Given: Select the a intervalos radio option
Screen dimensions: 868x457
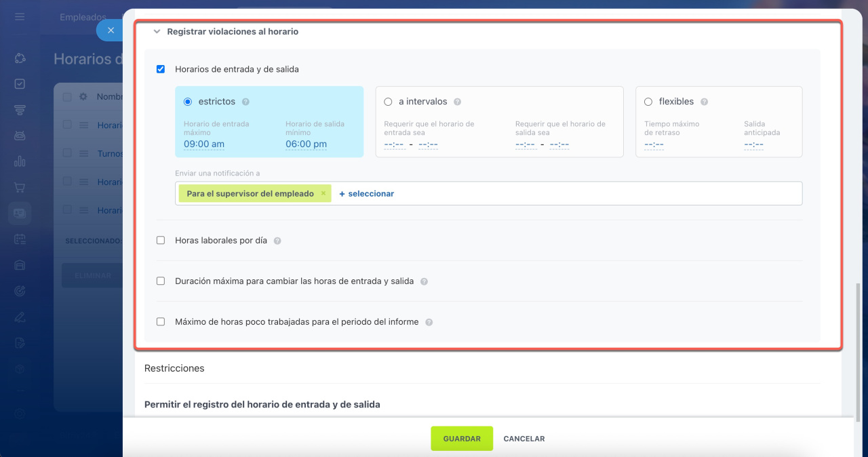Looking at the screenshot, I should coord(388,102).
